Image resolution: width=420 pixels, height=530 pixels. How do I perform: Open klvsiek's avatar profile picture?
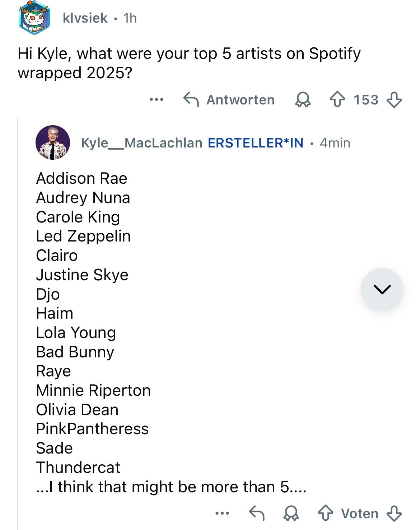pos(34,18)
